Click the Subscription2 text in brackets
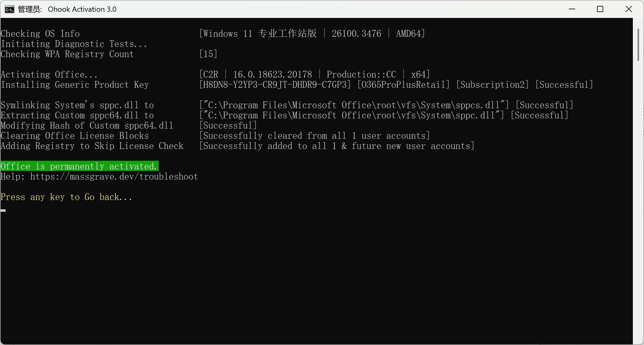Viewport: 644px width, 345px height. 493,85
